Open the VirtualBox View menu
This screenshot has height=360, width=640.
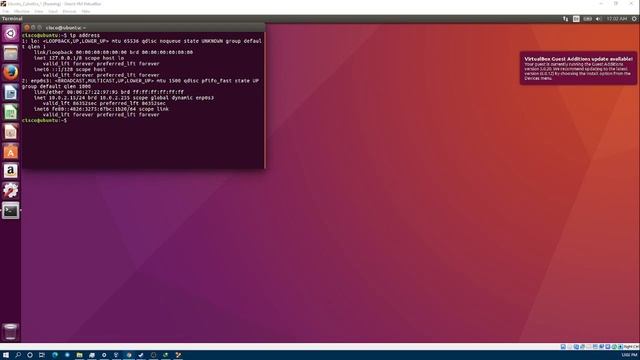(39, 11)
